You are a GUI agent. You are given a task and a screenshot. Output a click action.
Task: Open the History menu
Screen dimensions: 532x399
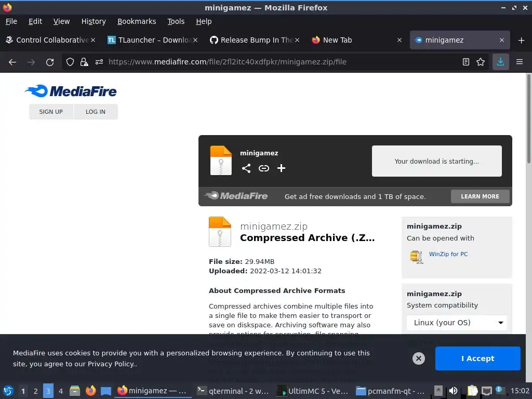tap(94, 21)
